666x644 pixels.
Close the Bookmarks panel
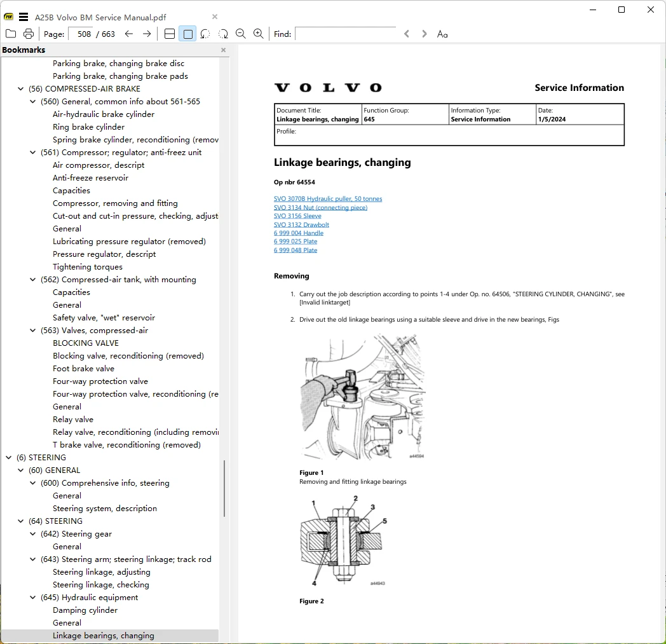224,50
